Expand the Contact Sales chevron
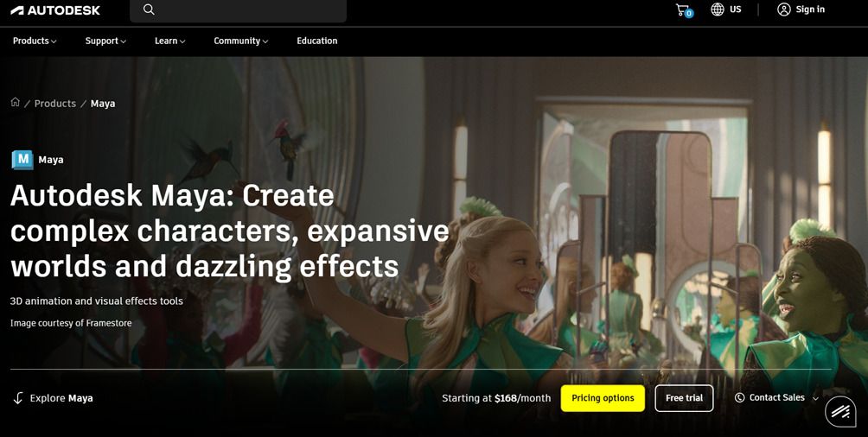This screenshot has width=868, height=437. (x=815, y=398)
